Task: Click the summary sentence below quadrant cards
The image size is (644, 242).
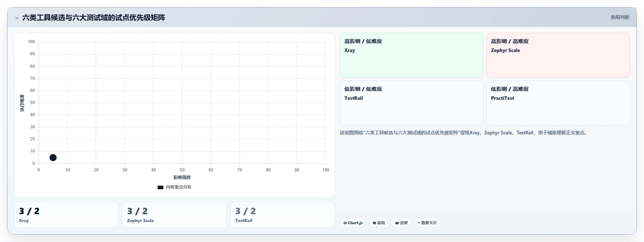Action: tap(464, 133)
